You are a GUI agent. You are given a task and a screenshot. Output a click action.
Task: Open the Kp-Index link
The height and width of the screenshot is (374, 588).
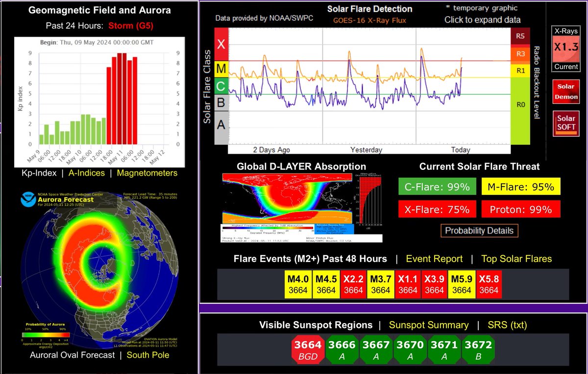tap(39, 173)
